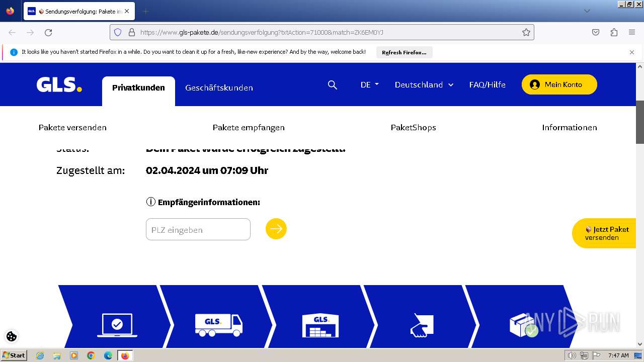Viewport: 644px width, 362px height.
Task: Open PaketShops menu
Action: tap(413, 127)
